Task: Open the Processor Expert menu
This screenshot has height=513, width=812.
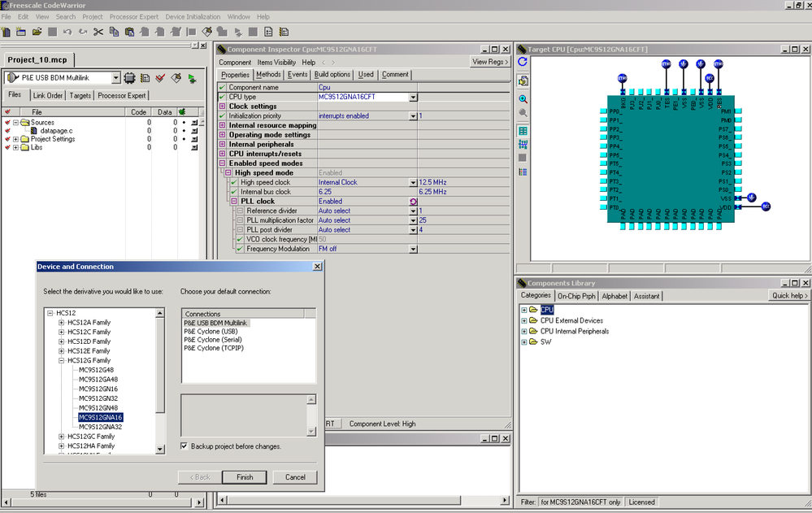Action: point(133,16)
